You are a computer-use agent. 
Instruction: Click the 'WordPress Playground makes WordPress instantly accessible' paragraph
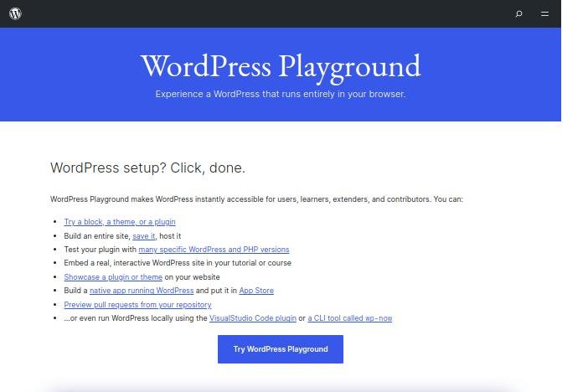tap(256, 199)
